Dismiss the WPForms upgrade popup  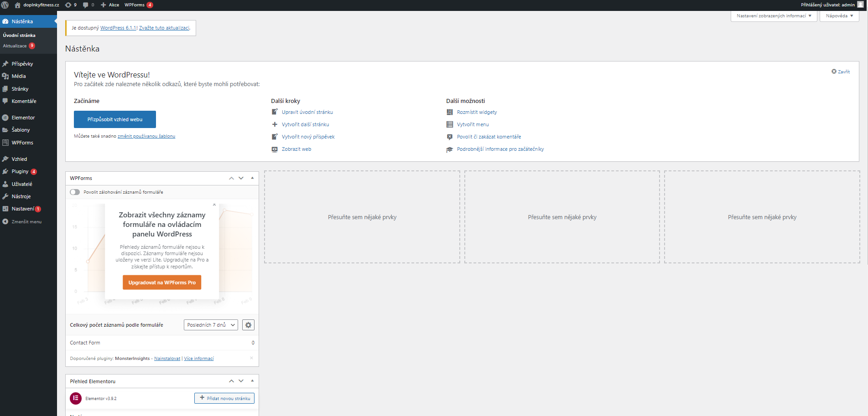(214, 205)
